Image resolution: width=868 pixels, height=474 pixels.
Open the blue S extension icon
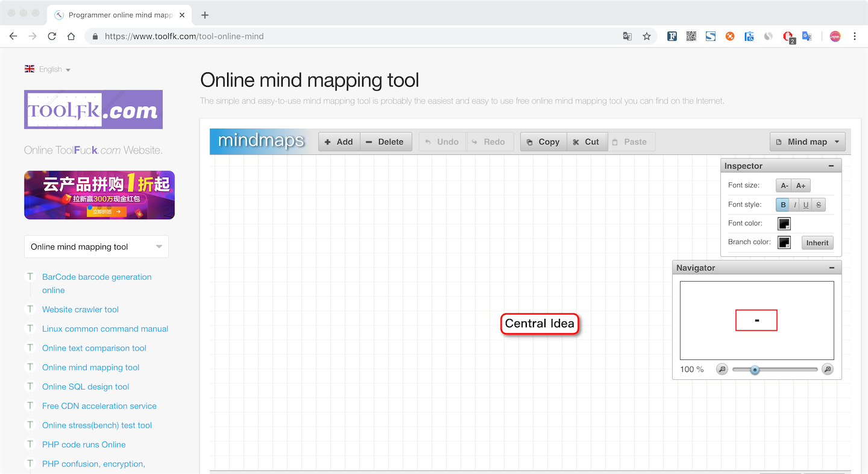(711, 36)
